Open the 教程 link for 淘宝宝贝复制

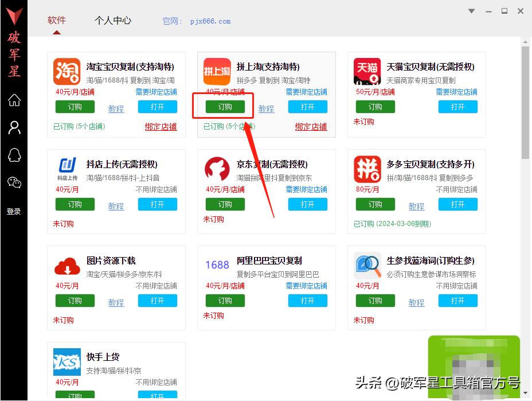click(116, 108)
